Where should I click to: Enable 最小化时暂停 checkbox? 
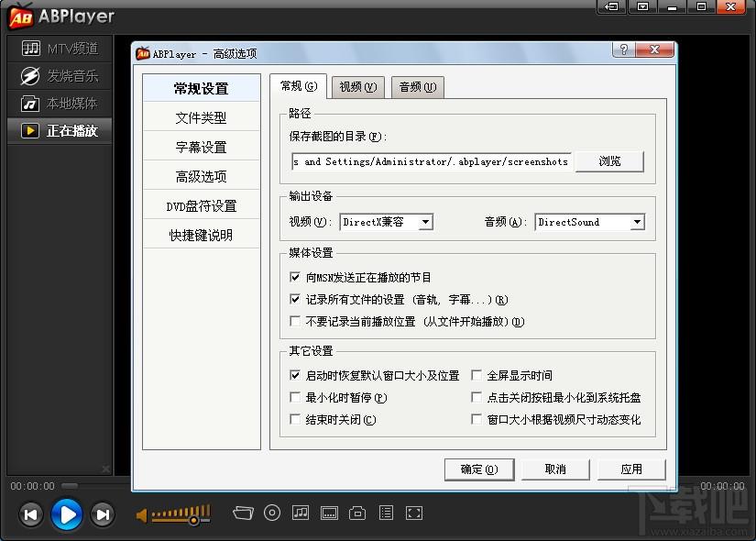click(295, 397)
